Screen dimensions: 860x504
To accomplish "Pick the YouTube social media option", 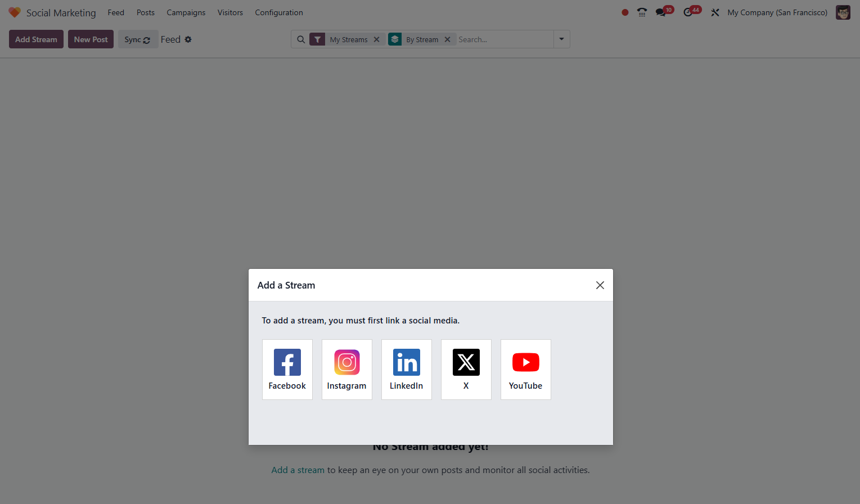I will tap(526, 370).
